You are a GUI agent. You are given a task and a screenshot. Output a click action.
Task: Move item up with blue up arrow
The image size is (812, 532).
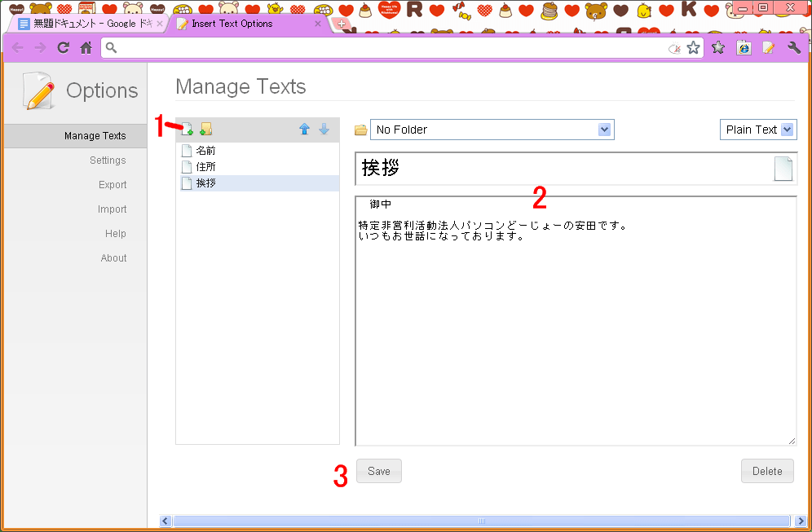tap(304, 129)
